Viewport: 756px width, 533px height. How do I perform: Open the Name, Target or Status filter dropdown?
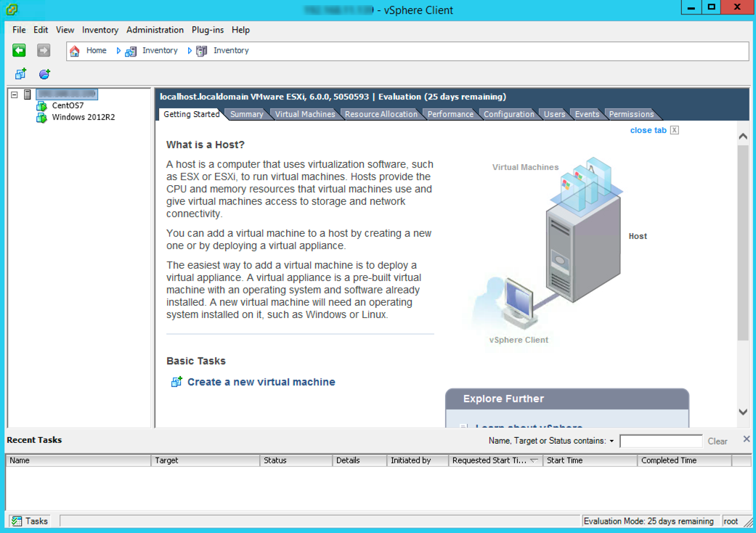[x=611, y=441]
